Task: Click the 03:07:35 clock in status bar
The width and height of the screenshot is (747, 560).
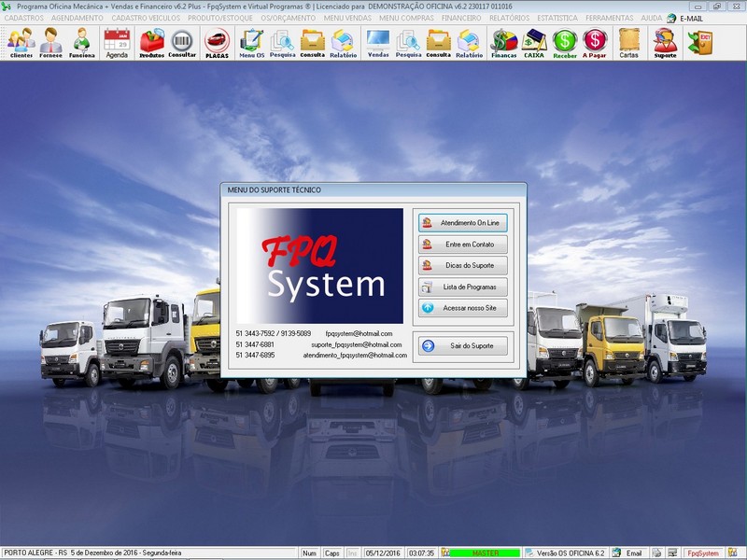Action: [422, 553]
